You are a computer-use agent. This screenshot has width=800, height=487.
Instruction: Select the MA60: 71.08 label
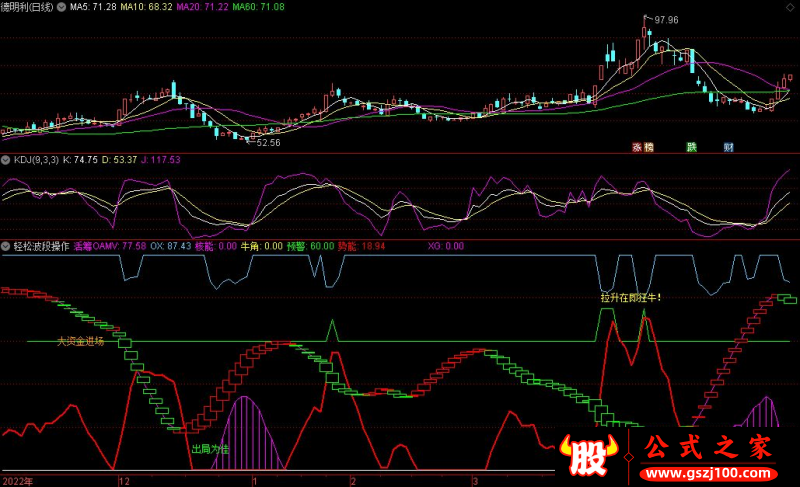point(258,7)
